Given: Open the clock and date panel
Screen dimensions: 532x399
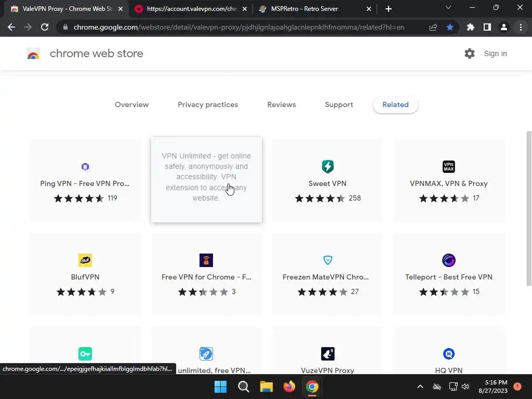Looking at the screenshot, I should click(x=493, y=387).
